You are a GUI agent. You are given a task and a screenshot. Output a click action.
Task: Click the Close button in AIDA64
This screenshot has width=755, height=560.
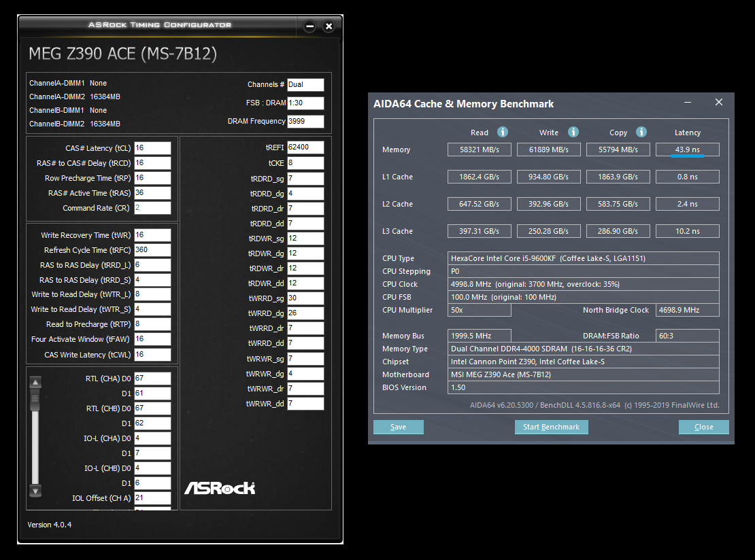point(703,427)
